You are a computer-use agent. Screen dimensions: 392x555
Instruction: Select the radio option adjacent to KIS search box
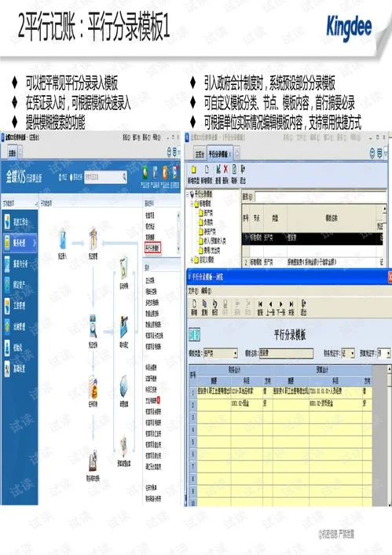tap(71, 177)
